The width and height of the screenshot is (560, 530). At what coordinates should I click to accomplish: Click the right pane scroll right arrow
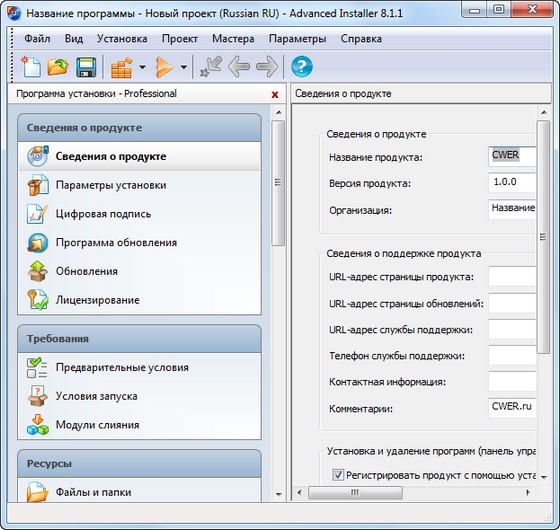528,492
